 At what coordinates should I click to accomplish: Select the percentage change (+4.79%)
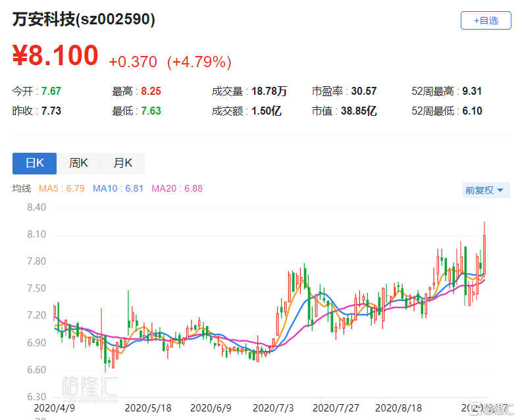tap(199, 62)
